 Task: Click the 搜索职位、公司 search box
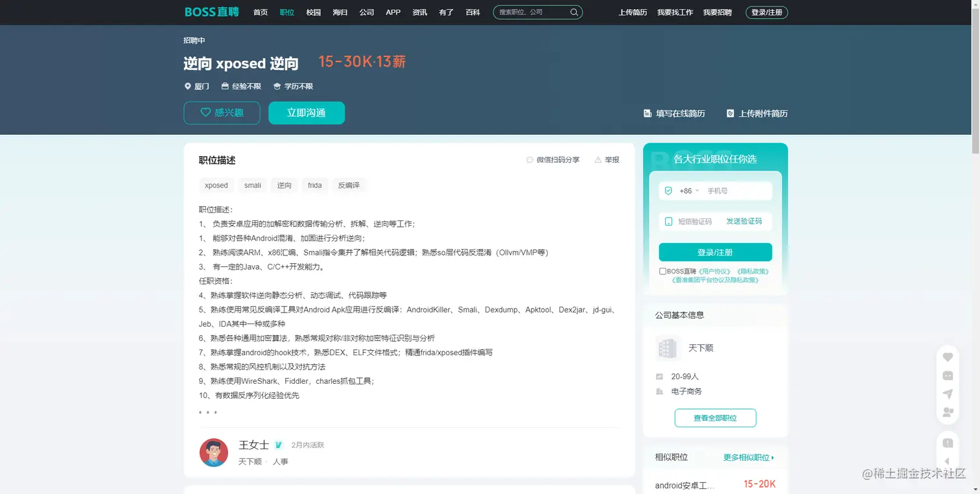(531, 12)
